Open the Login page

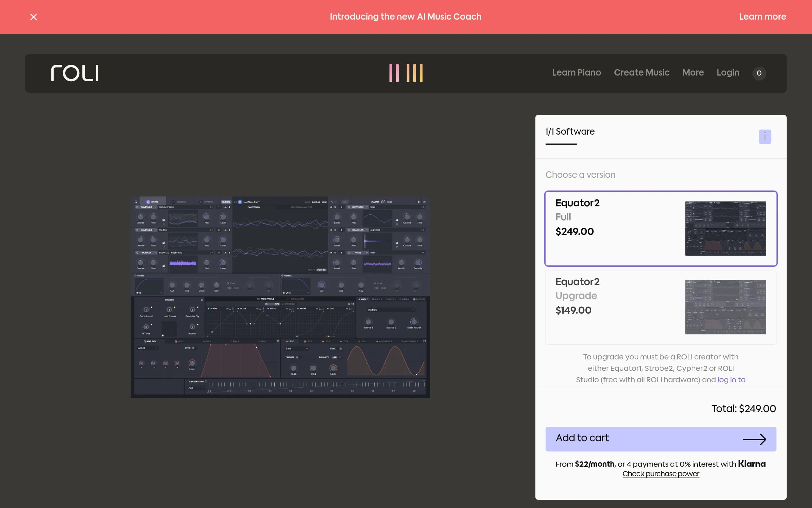(x=728, y=73)
